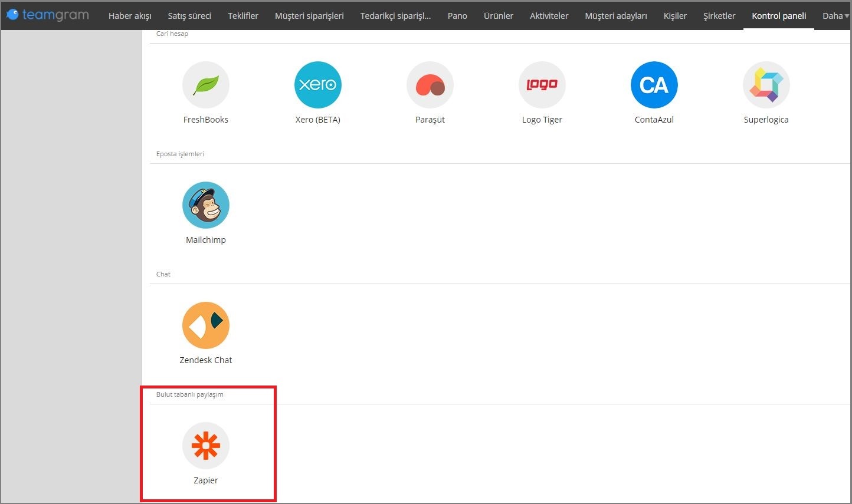Open the FreshBooks integration icon

(x=205, y=85)
